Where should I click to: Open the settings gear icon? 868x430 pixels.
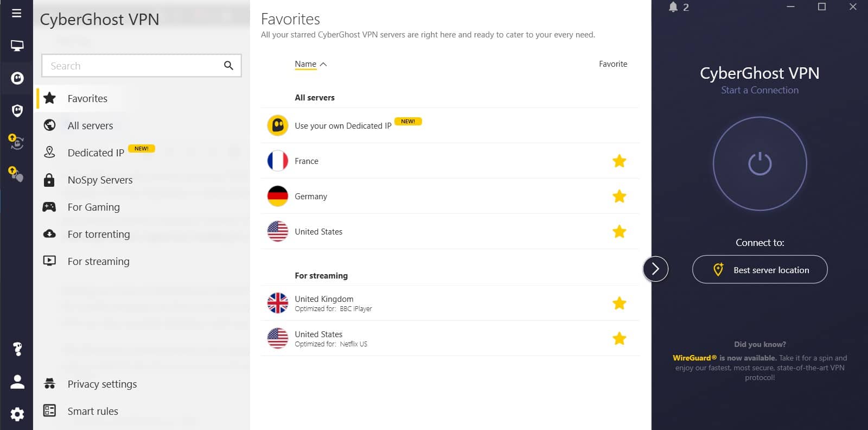(17, 414)
